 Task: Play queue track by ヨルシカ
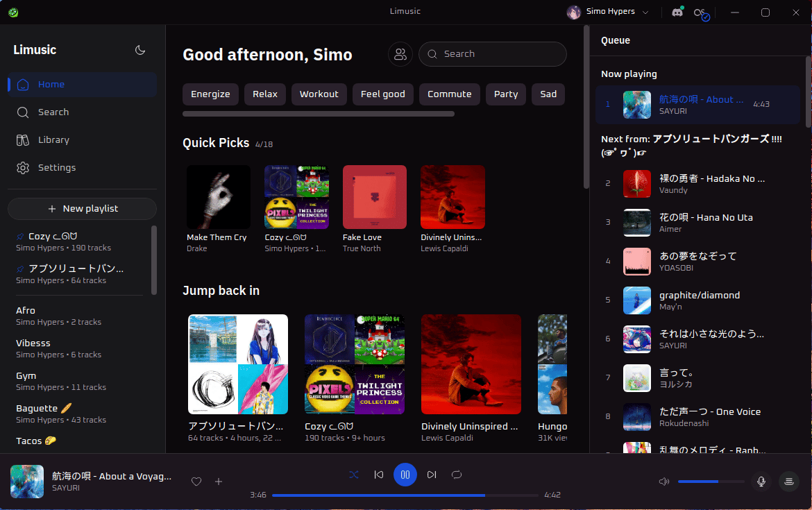(697, 378)
